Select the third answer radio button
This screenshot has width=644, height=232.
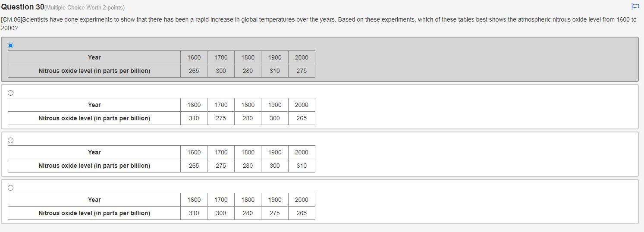[11, 140]
